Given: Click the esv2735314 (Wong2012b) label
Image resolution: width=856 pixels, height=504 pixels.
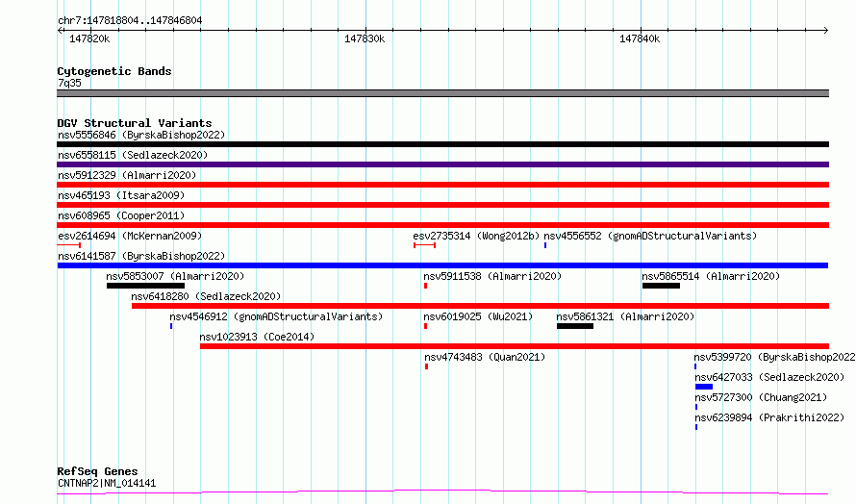Looking at the screenshot, I should tap(476, 236).
